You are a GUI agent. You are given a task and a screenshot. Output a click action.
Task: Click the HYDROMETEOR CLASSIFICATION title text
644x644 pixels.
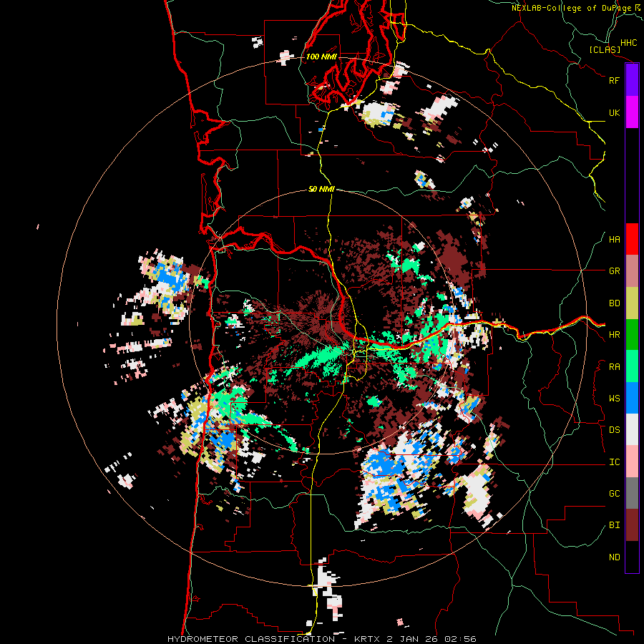point(251,639)
